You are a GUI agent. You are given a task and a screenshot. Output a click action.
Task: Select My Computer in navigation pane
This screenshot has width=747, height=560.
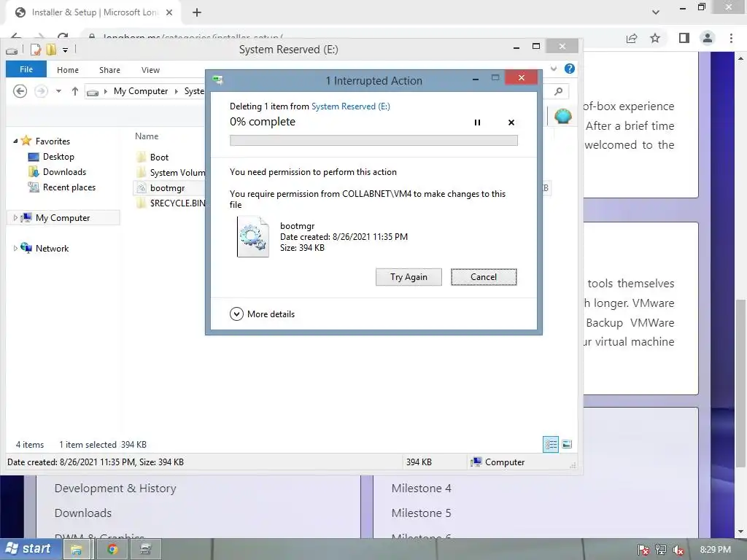coord(63,217)
